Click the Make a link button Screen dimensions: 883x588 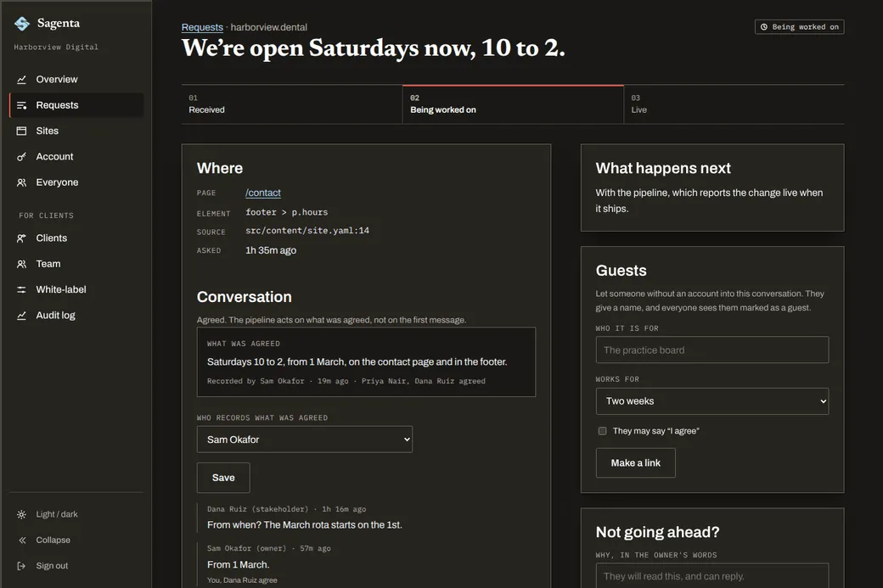[636, 463]
